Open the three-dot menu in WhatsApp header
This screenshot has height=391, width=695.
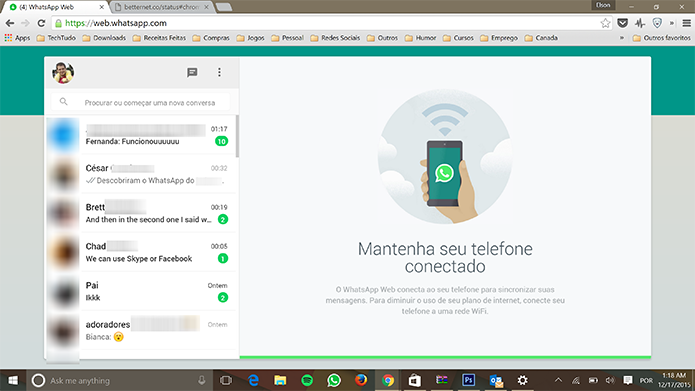(219, 72)
